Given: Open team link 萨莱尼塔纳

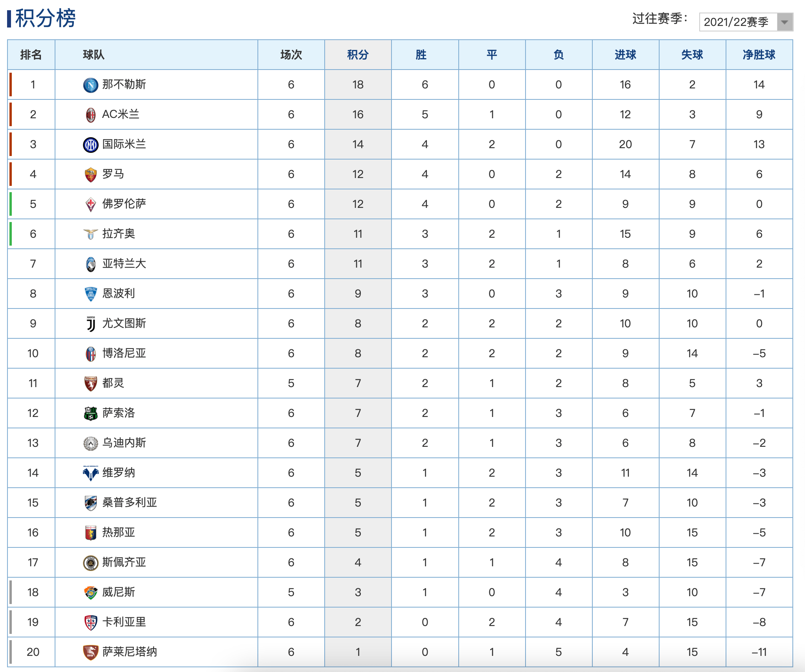Looking at the screenshot, I should [129, 652].
